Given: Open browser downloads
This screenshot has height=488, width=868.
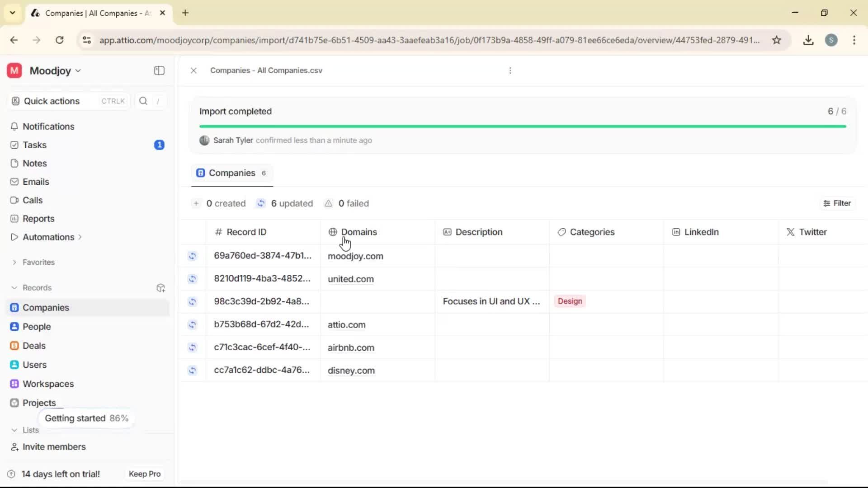Looking at the screenshot, I should tap(808, 40).
